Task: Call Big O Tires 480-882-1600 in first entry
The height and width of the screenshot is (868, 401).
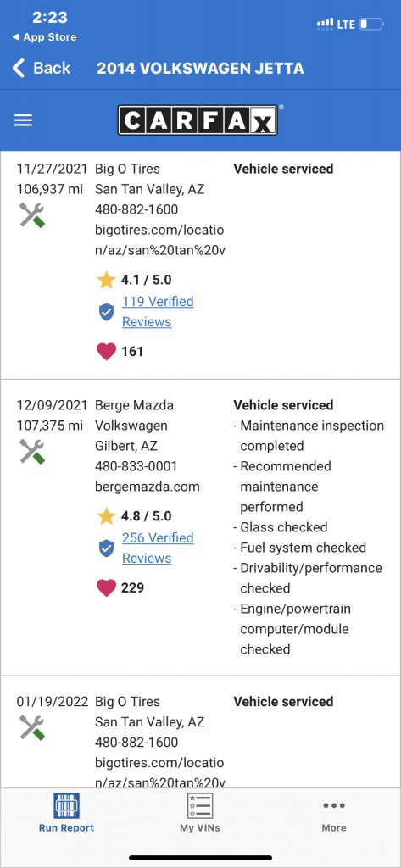Action: coord(136,210)
